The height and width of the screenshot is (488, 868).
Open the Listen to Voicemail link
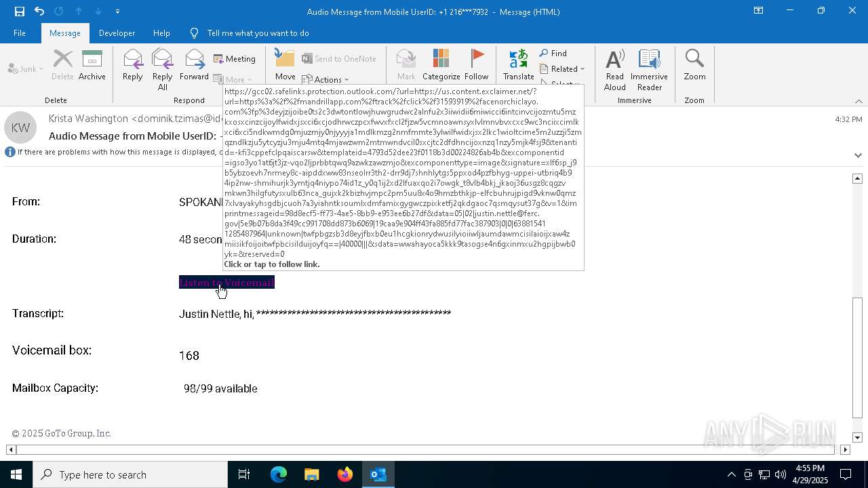point(226,283)
